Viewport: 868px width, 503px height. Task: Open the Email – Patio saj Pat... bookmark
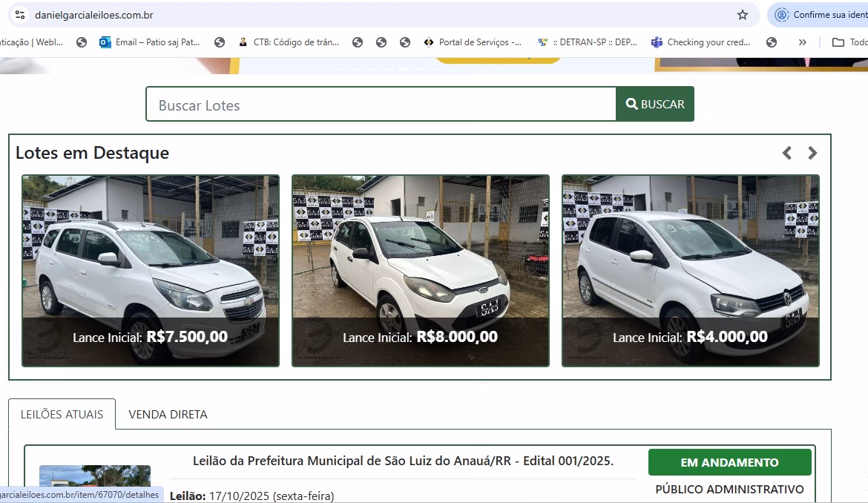pyautogui.click(x=149, y=42)
